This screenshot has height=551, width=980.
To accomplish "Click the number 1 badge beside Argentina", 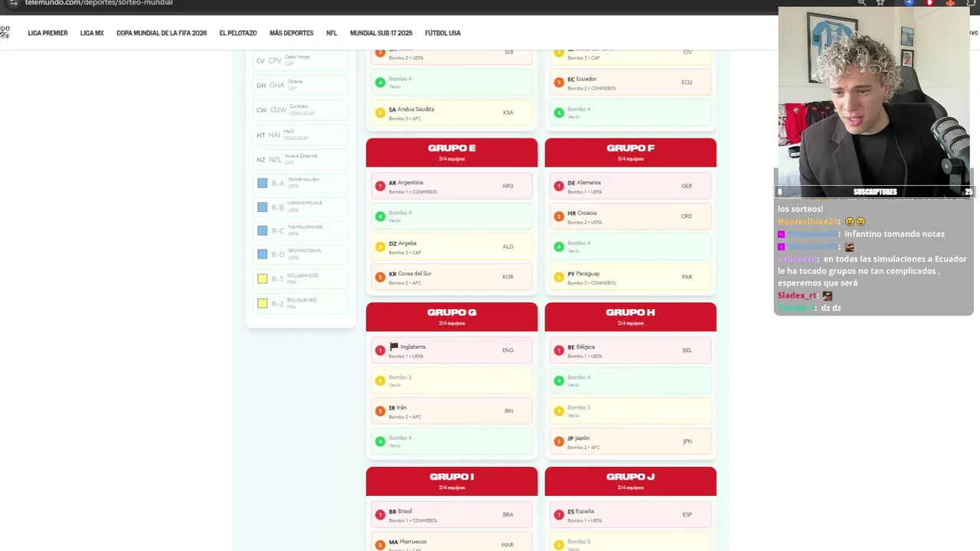I will coord(380,186).
